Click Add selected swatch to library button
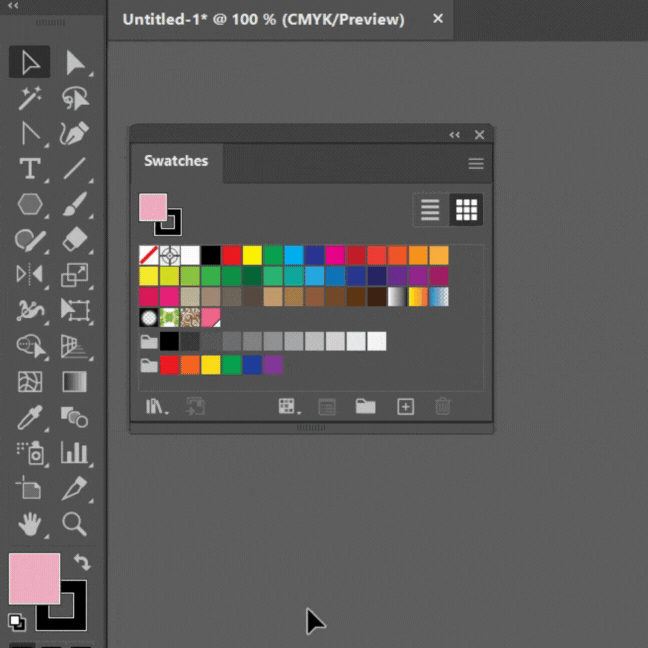The height and width of the screenshot is (648, 648). 195,407
